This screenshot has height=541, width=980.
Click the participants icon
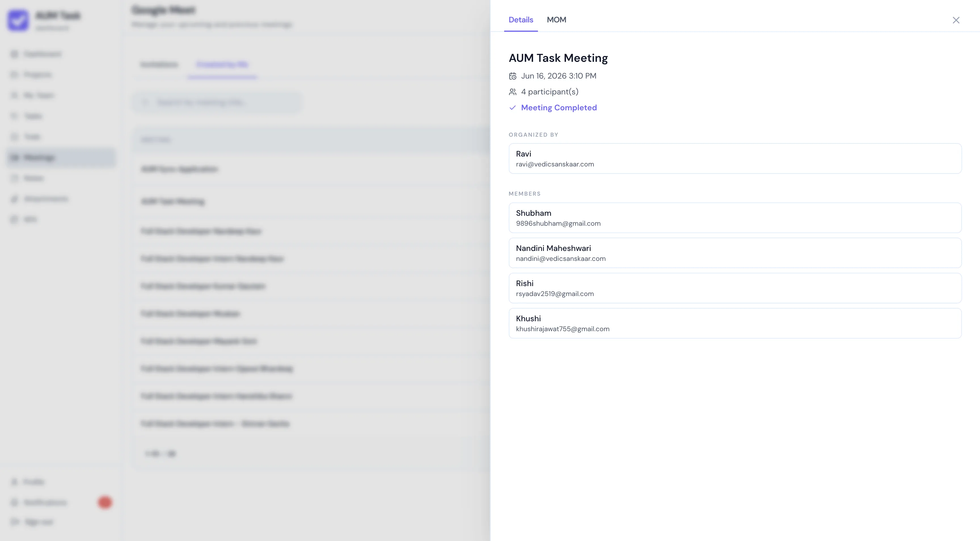pyautogui.click(x=512, y=92)
